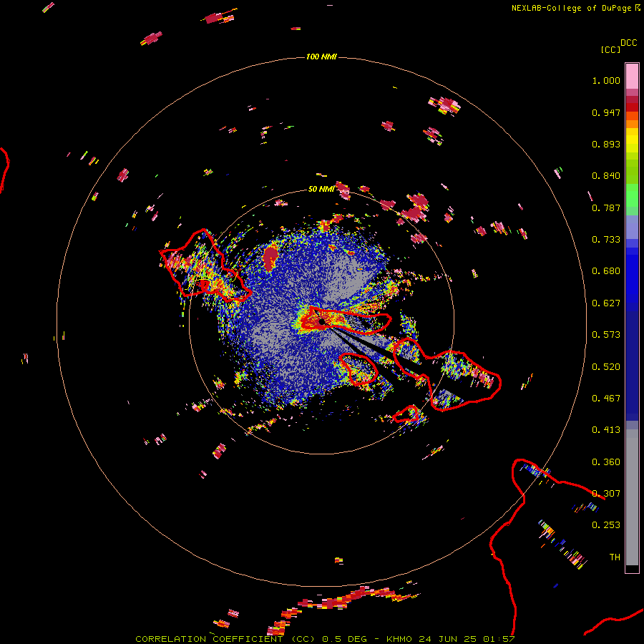Click the 0.627 scale label
Viewport: 644px width, 644px height.
(606, 303)
